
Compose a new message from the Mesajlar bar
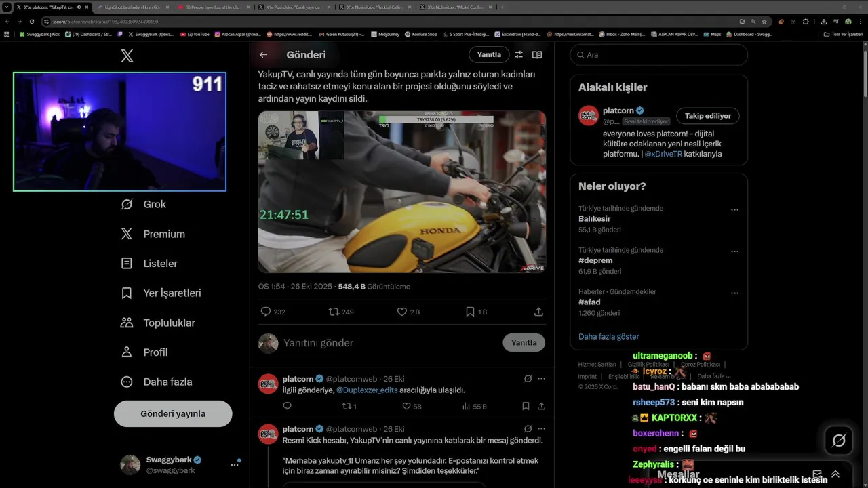(816, 474)
